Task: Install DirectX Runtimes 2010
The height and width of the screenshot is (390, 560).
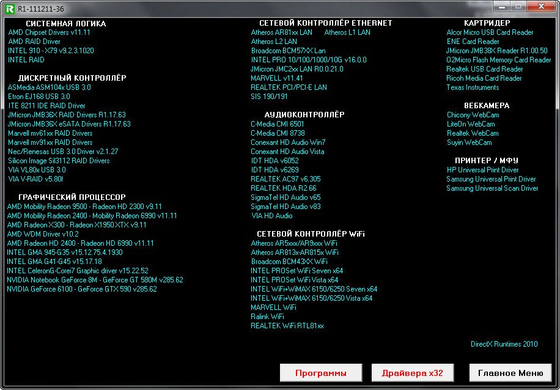Action: pos(504,344)
